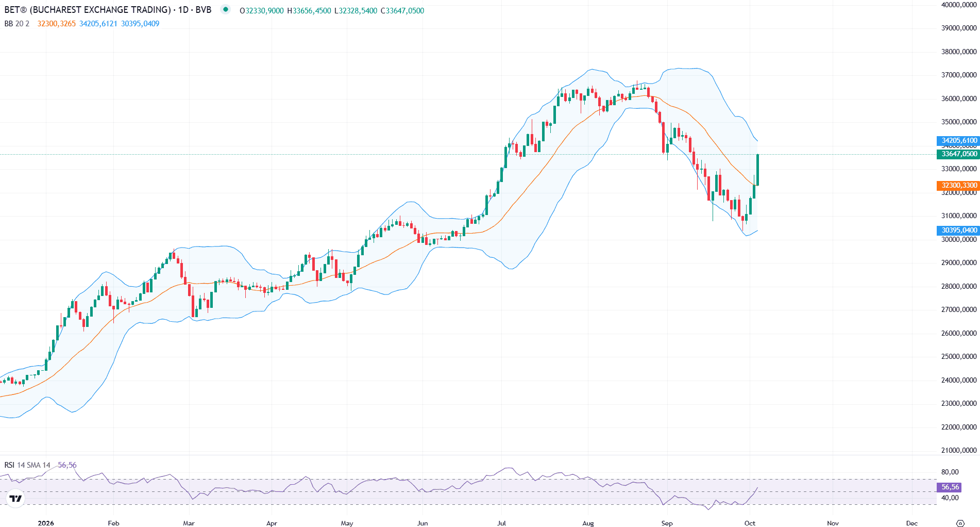The image size is (980, 527).
Task: Open chart settings gear icon
Action: tap(960, 523)
